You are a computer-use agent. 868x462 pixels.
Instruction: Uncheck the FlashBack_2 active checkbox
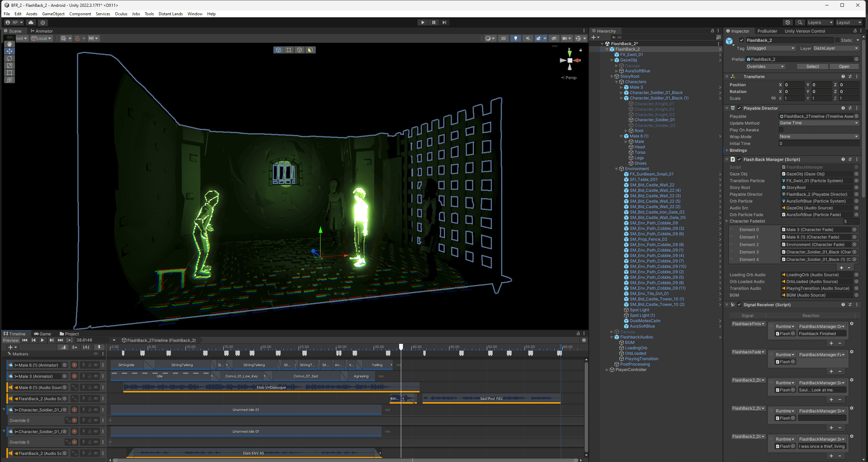[x=742, y=40]
